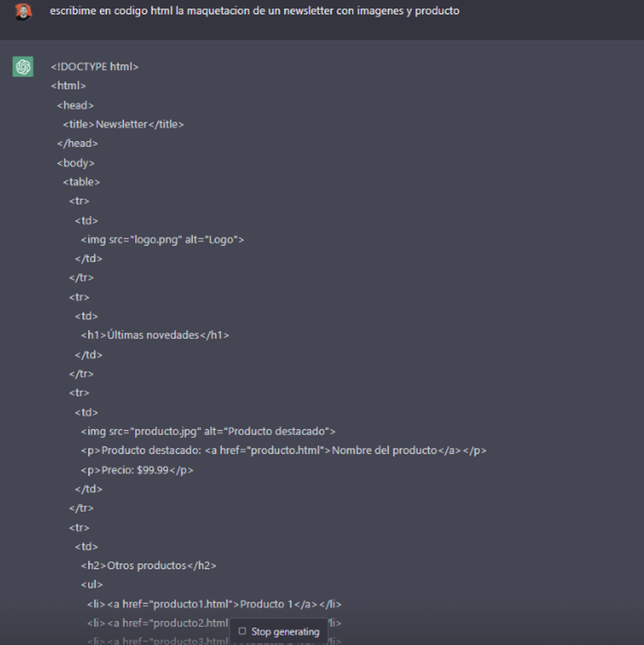Click the Newsletter title tag line

123,124
